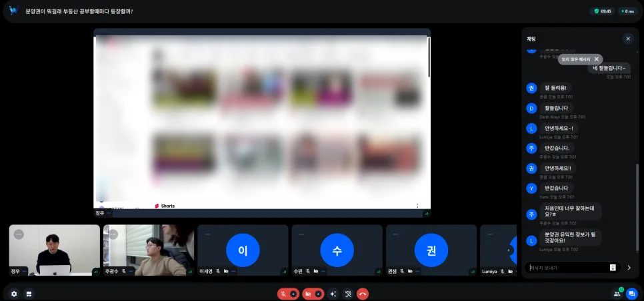The width and height of the screenshot is (644, 301).
Task: Open the more options dots on 정우's name tag
Action: [x=24, y=272]
